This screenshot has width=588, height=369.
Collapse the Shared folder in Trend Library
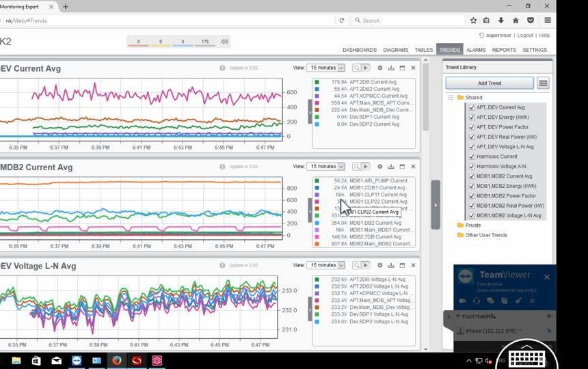(x=451, y=98)
